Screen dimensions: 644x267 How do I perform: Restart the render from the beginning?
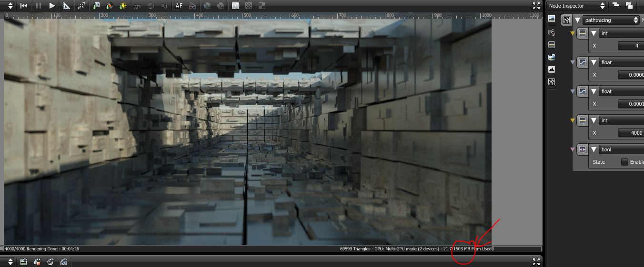pos(24,6)
